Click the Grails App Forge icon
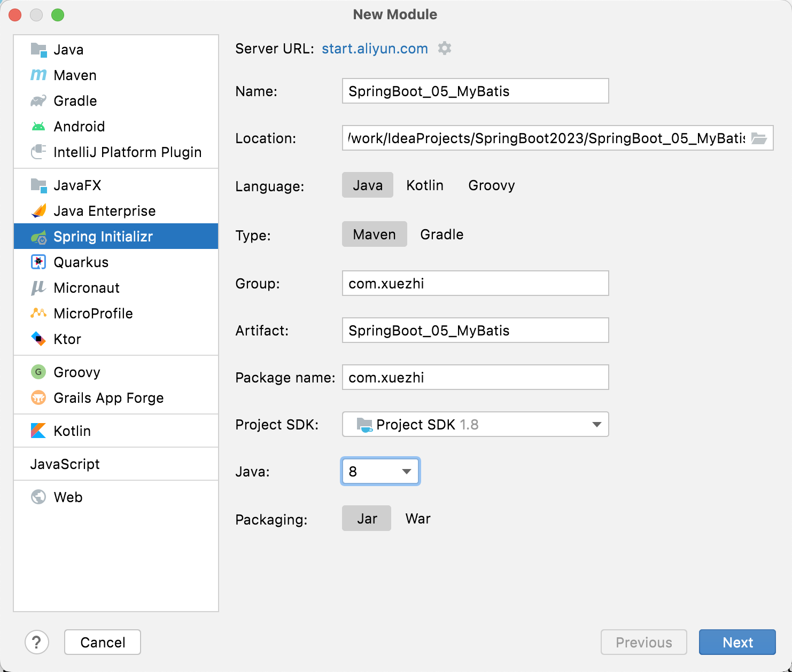792x672 pixels. tap(38, 398)
